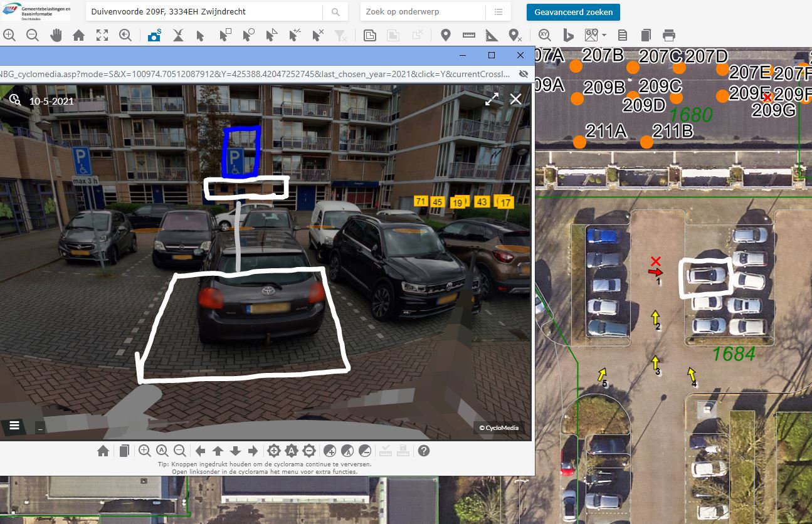Open the Google Maps dropdown arrow

pyautogui.click(x=604, y=35)
